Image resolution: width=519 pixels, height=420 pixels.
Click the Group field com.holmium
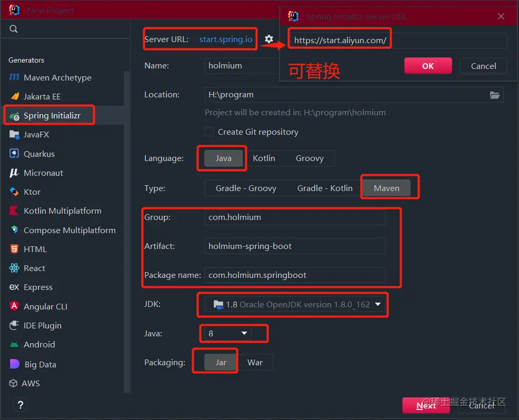[x=295, y=217]
